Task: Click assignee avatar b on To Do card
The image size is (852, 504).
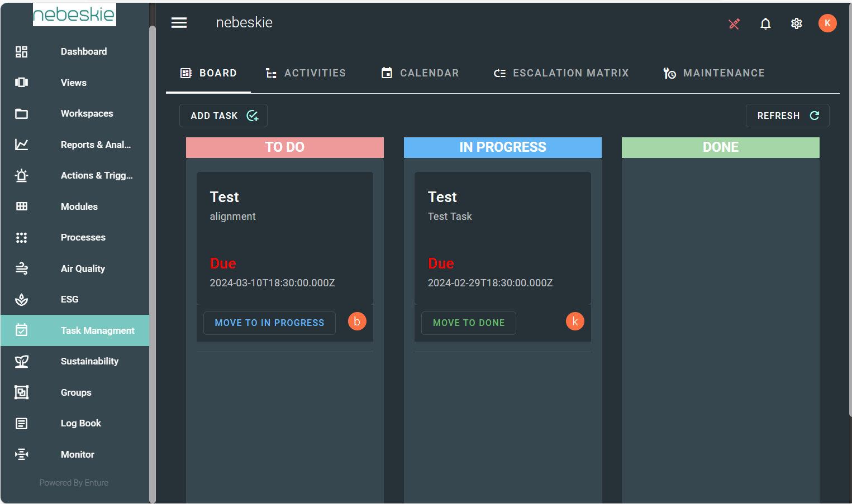Action: tap(357, 321)
